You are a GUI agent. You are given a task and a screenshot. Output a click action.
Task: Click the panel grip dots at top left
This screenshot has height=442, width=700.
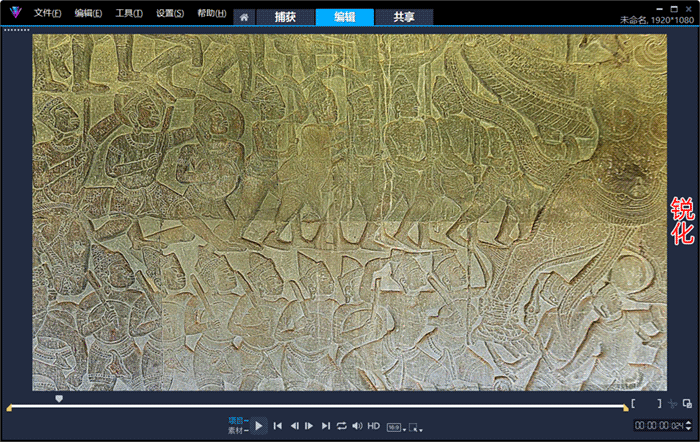pyautogui.click(x=17, y=30)
